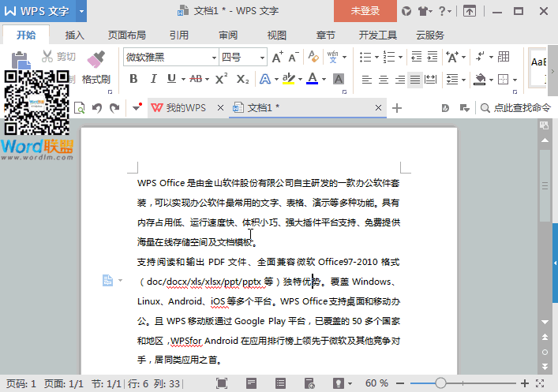The image size is (558, 392).
Task: Toggle Italic formatting
Action: click(x=153, y=79)
